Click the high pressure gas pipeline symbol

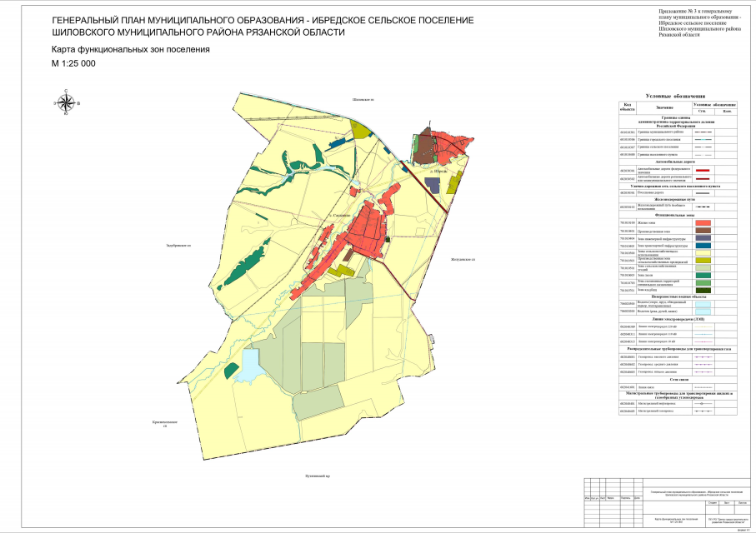tap(702, 356)
